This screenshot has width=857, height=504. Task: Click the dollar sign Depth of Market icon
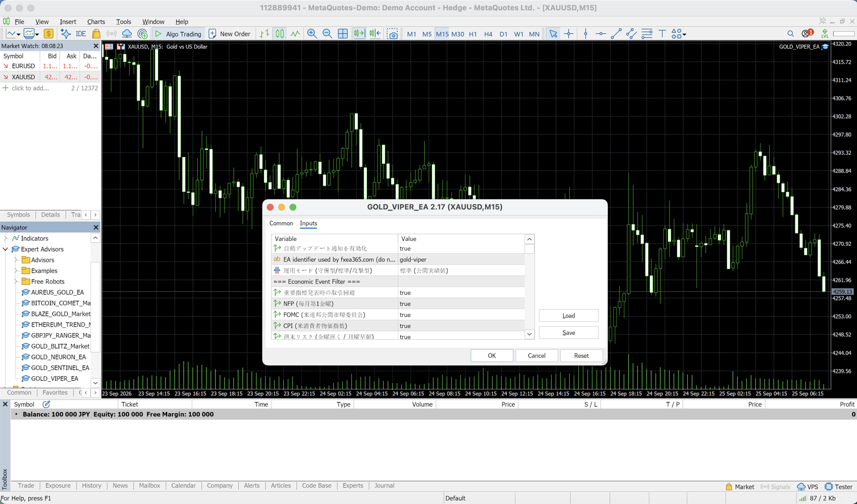click(49, 34)
